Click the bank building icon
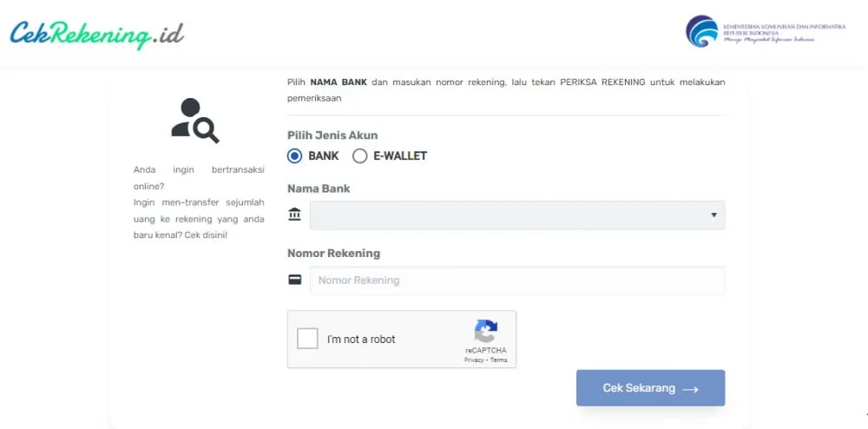868x429 pixels. click(x=295, y=214)
